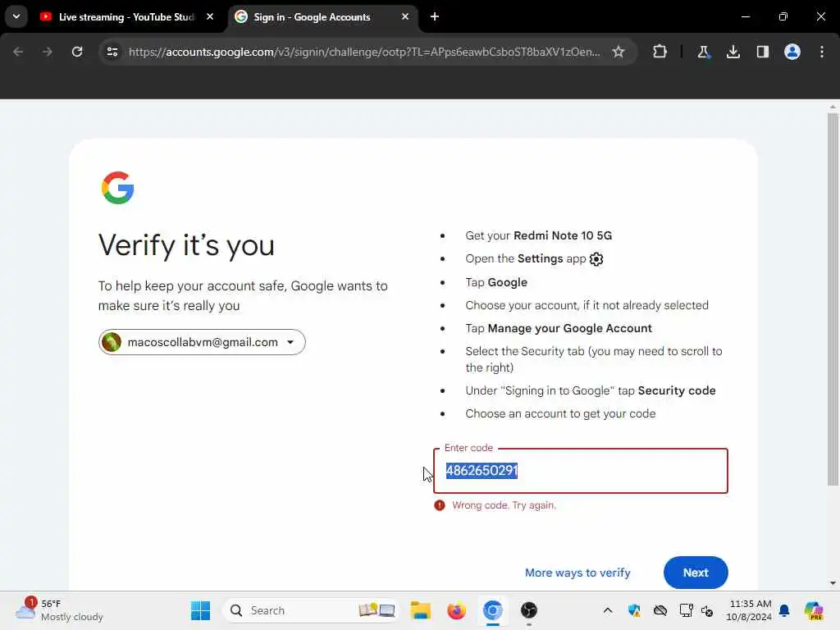Screen dimensions: 840x630
Task: Click the Security code text
Action: (677, 390)
